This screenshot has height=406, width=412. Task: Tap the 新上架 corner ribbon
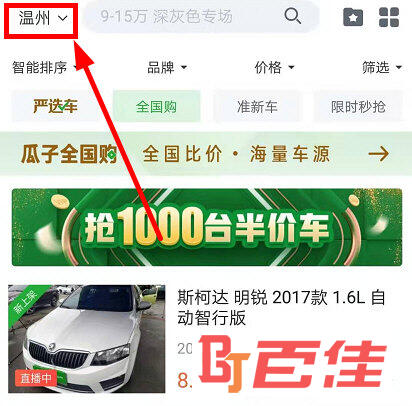[x=25, y=301]
